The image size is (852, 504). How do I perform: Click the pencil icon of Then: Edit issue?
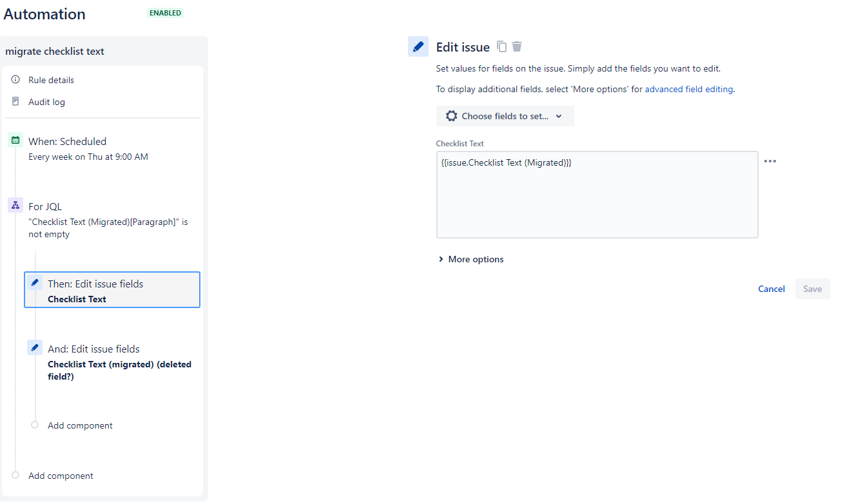click(x=35, y=282)
